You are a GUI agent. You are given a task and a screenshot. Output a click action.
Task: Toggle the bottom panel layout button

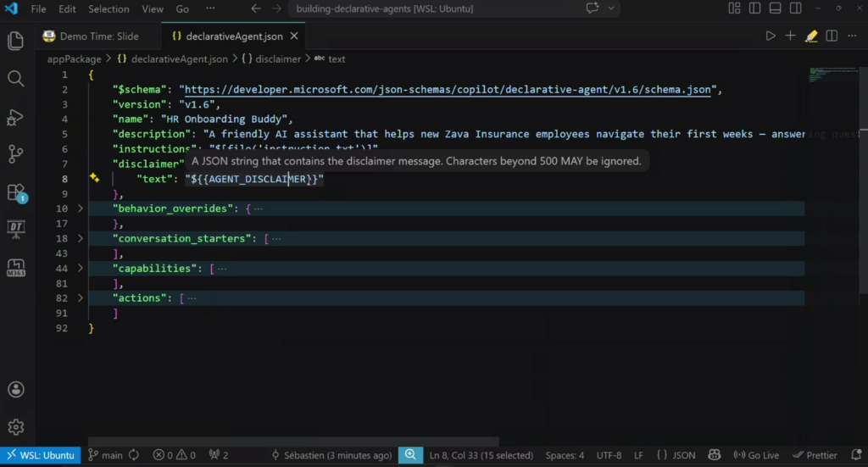[773, 9]
